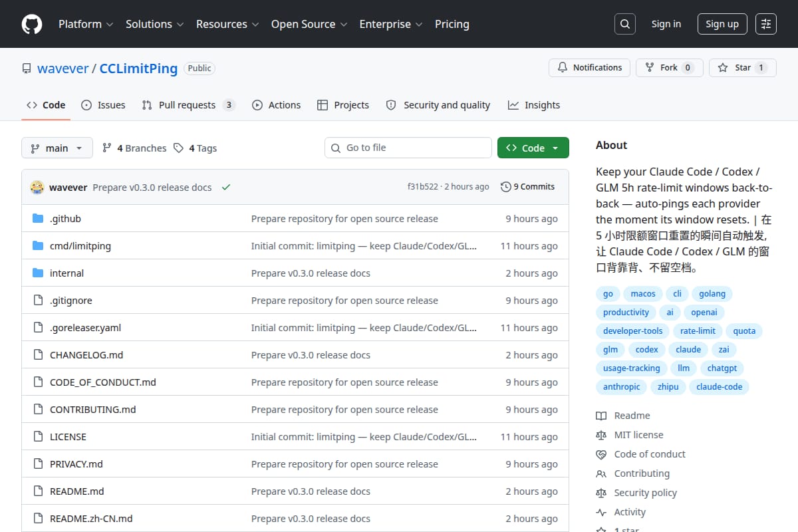Click the file icon beside CHANGELOG.md
Image resolution: width=798 pixels, height=532 pixels.
click(38, 355)
